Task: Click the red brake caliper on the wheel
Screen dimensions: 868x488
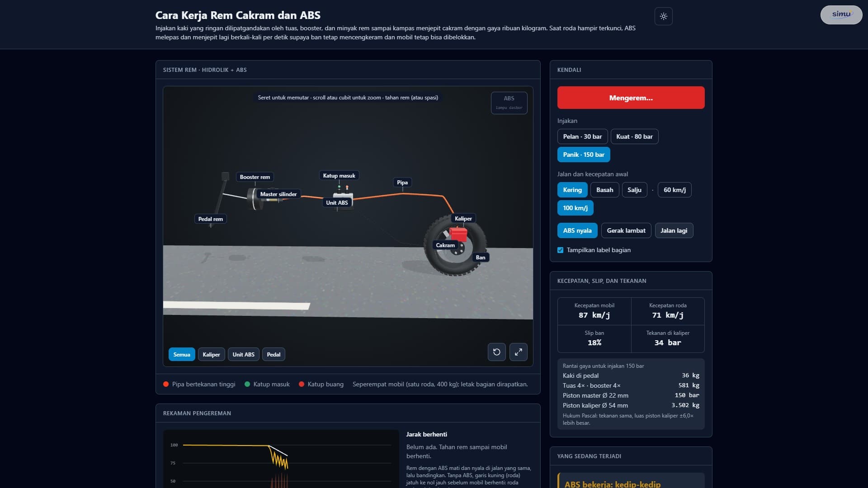Action: 458,234
